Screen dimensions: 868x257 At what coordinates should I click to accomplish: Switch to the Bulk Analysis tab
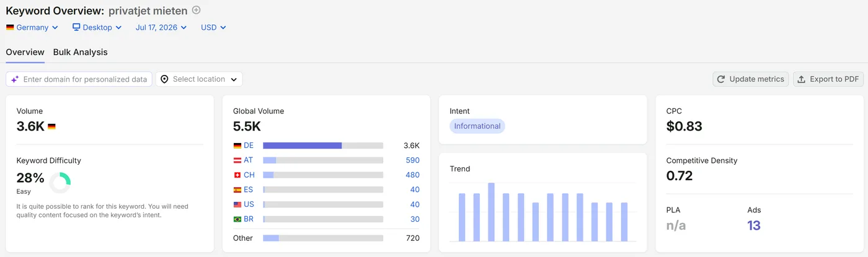81,52
